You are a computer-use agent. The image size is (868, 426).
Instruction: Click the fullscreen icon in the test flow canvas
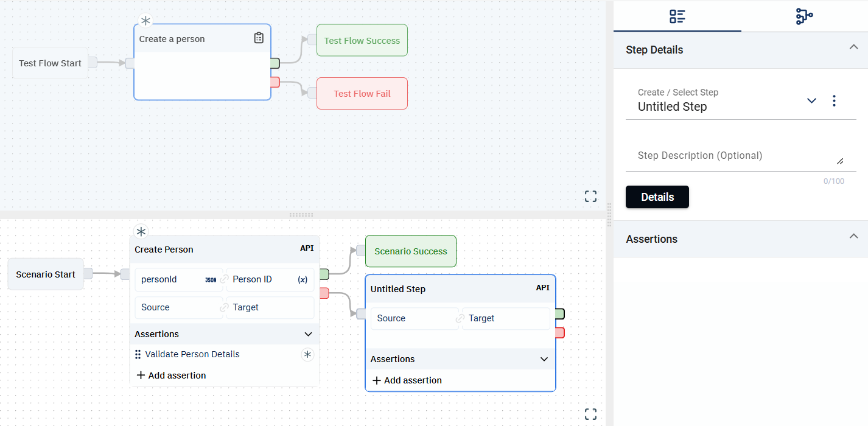(590, 196)
